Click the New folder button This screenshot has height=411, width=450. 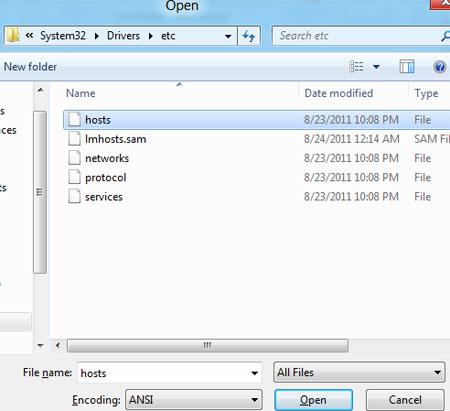point(30,67)
